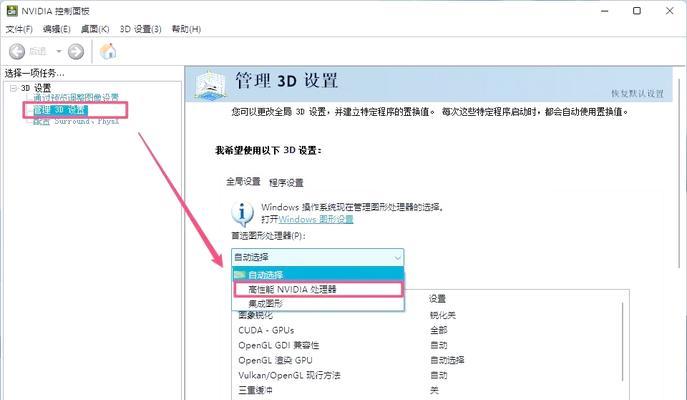
Task: Click the blue information icon beside Windows notice
Action: coord(242,213)
